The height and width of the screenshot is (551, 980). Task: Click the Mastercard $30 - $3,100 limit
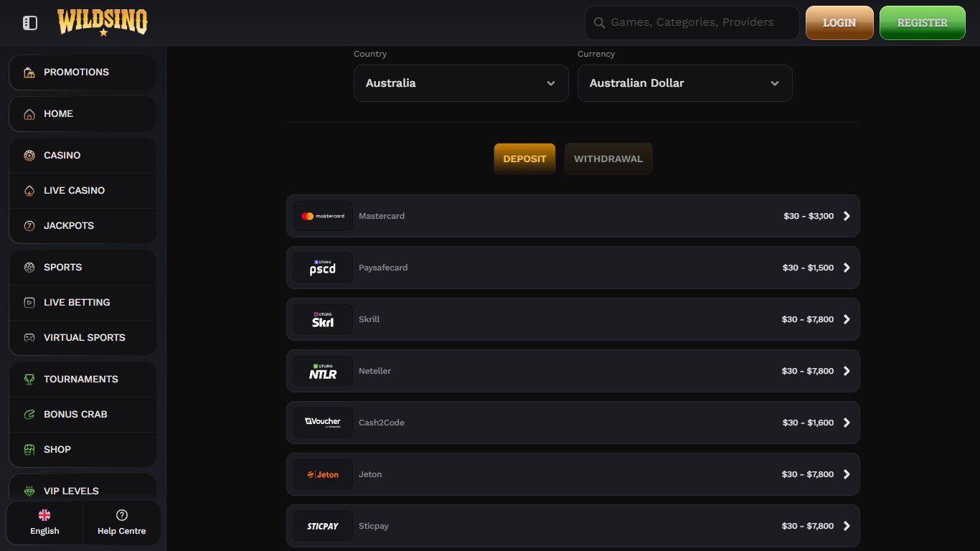pyautogui.click(x=809, y=216)
